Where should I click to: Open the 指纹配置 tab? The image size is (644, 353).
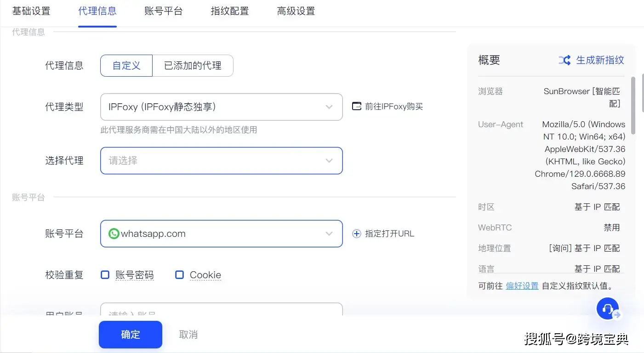[230, 11]
